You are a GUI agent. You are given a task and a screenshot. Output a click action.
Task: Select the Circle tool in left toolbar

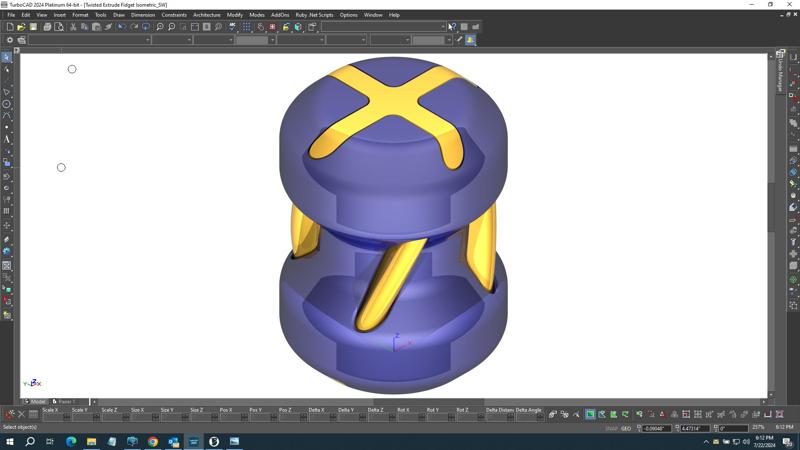pyautogui.click(x=7, y=104)
